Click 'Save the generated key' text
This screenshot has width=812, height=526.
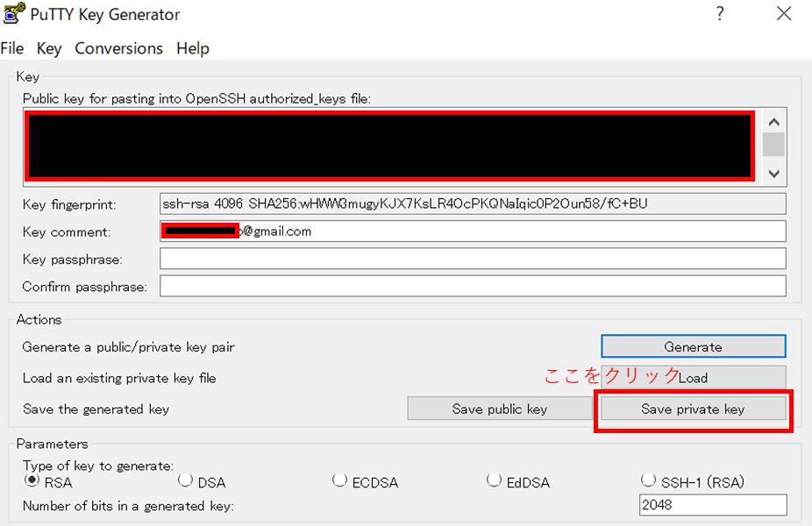96,409
